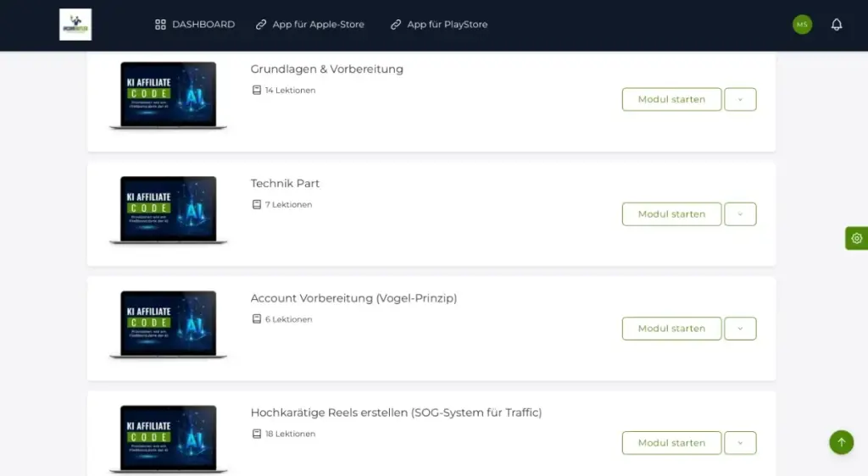Click the link icon beside App für Apple-Store

pyautogui.click(x=261, y=25)
